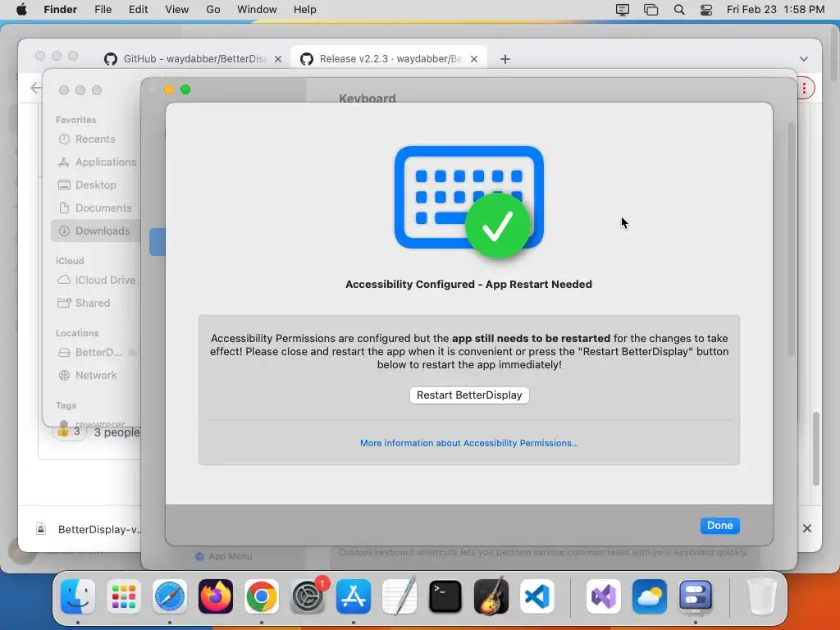This screenshot has height=630, width=840.
Task: Open the Help menu
Action: 305,10
